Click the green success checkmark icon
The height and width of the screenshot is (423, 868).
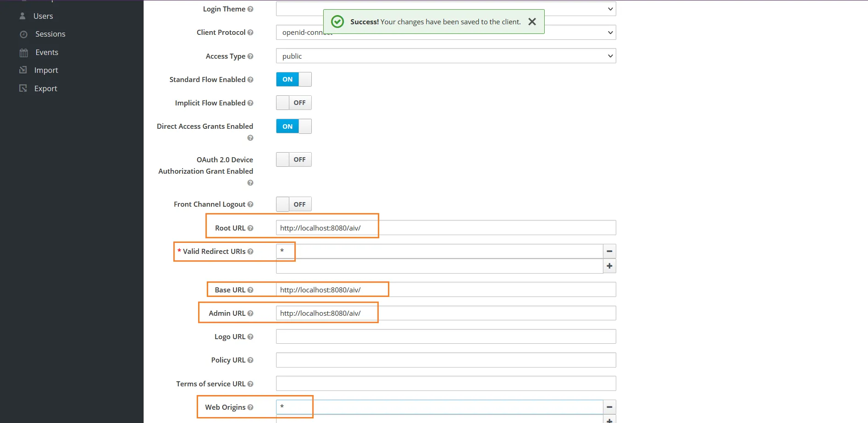coord(337,22)
